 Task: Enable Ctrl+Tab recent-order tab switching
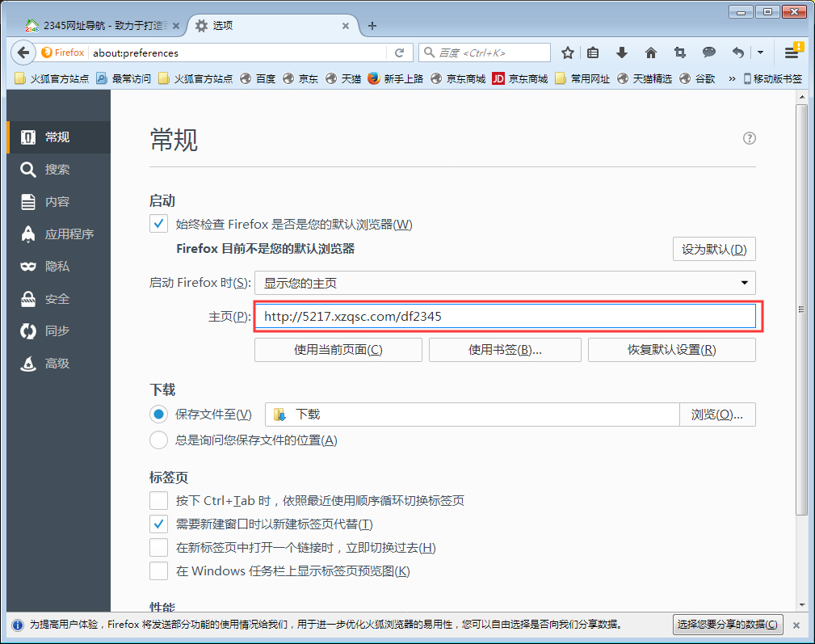(x=159, y=500)
